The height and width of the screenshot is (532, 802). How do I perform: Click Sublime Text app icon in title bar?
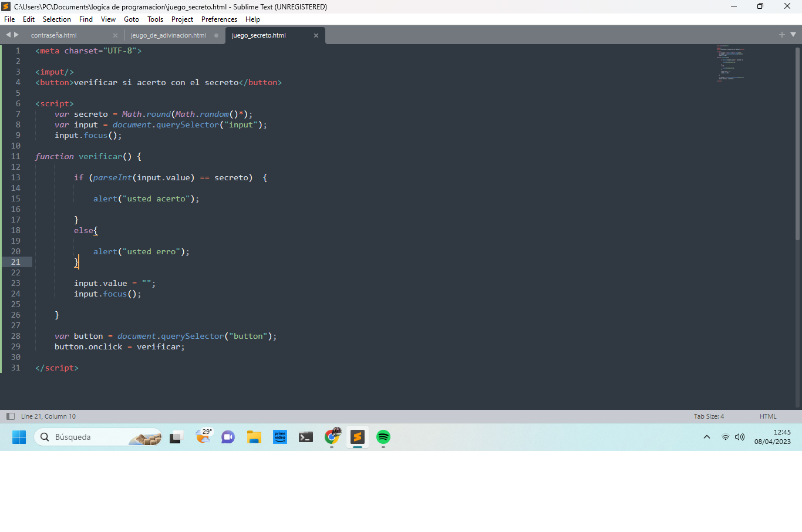(x=6, y=6)
